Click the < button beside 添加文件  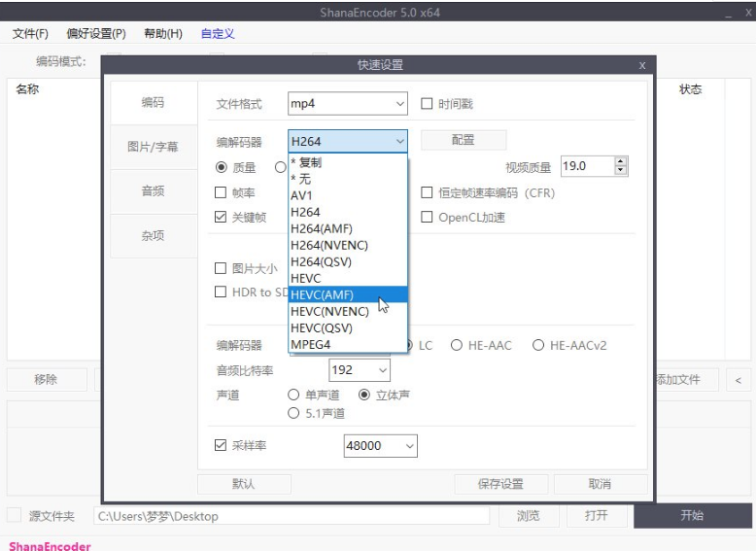tap(739, 380)
